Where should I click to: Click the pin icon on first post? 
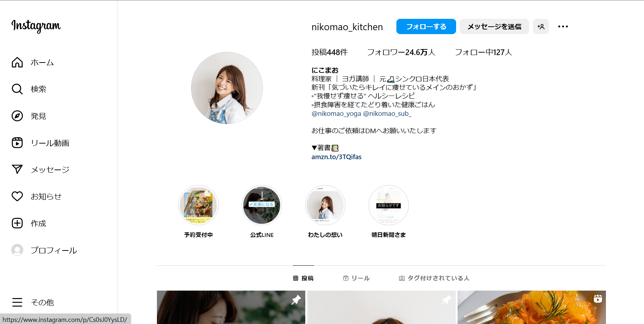point(296,300)
